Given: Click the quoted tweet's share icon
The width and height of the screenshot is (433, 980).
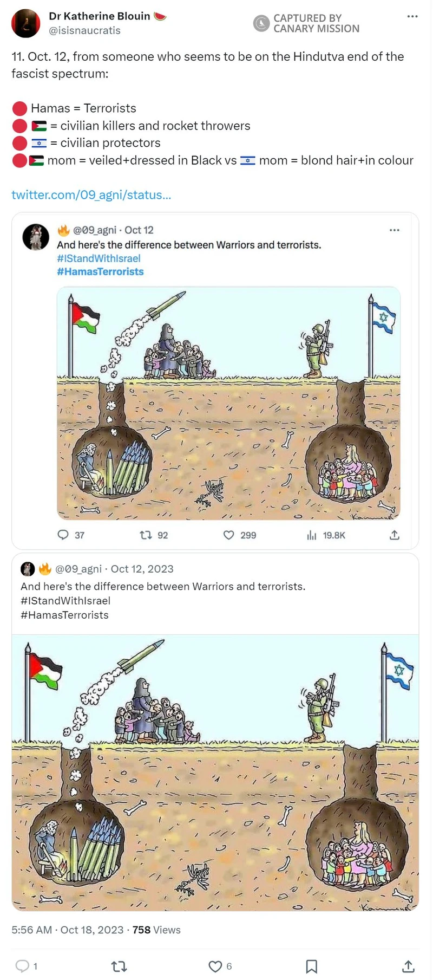Looking at the screenshot, I should pos(395,535).
